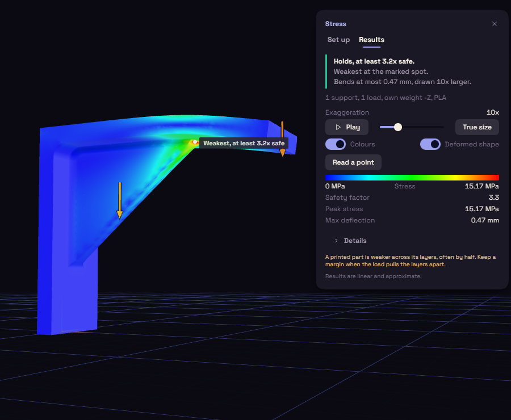Click the True size button

[x=477, y=127]
